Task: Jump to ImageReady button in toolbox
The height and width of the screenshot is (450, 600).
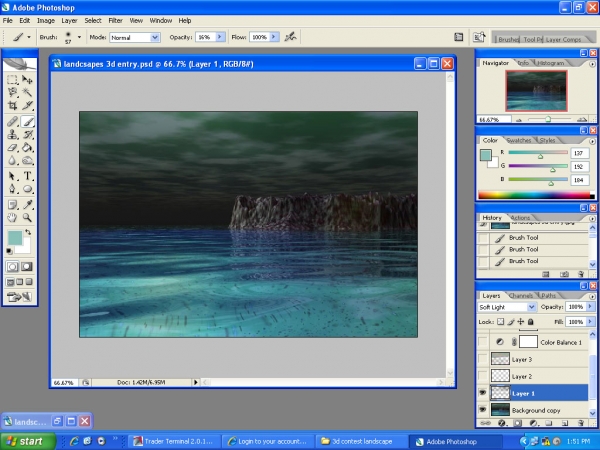Action: (x=19, y=297)
